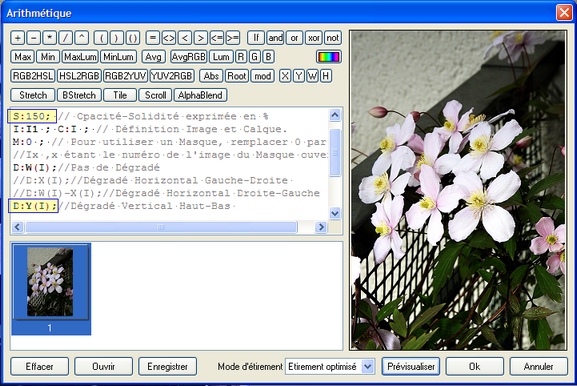Click the S:150; line in script
The image size is (577, 386).
[x=32, y=116]
